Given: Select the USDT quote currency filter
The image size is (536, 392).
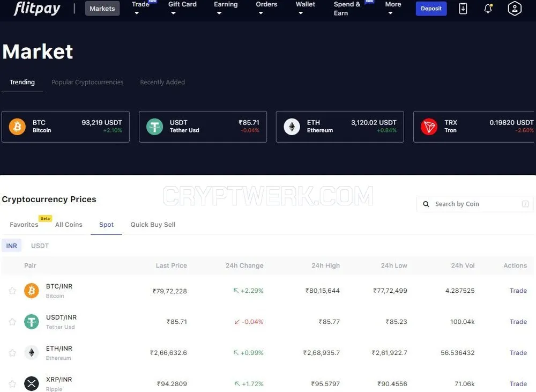Looking at the screenshot, I should 40,246.
